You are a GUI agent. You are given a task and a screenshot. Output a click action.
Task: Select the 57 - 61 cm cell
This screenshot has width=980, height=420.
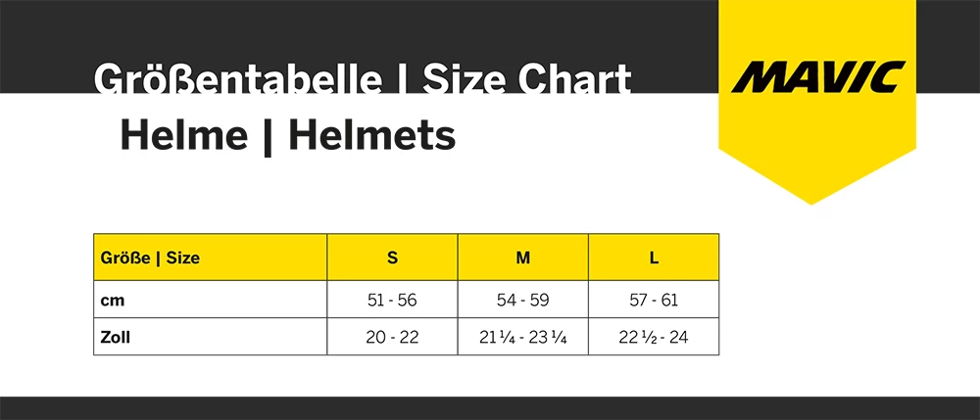654,301
